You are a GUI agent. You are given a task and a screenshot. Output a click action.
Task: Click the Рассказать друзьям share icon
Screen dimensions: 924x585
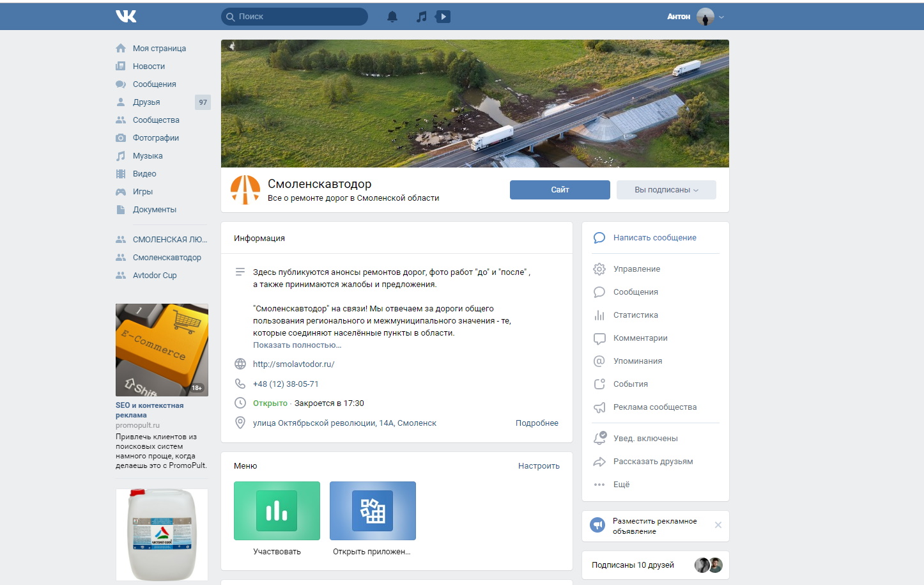599,462
